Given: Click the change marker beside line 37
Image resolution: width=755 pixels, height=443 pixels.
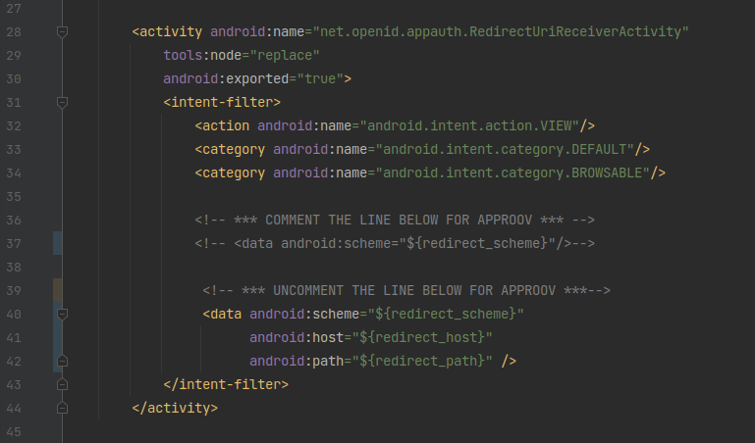Looking at the screenshot, I should click(x=57, y=243).
